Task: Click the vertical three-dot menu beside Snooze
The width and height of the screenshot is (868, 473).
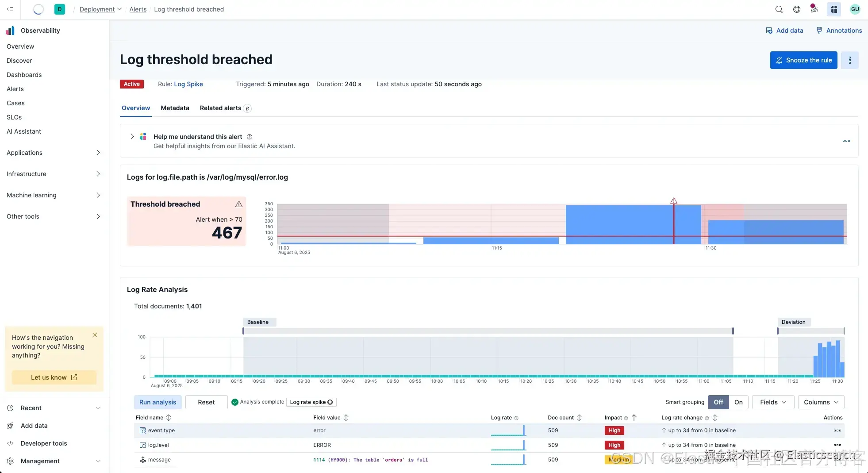Action: [x=849, y=60]
